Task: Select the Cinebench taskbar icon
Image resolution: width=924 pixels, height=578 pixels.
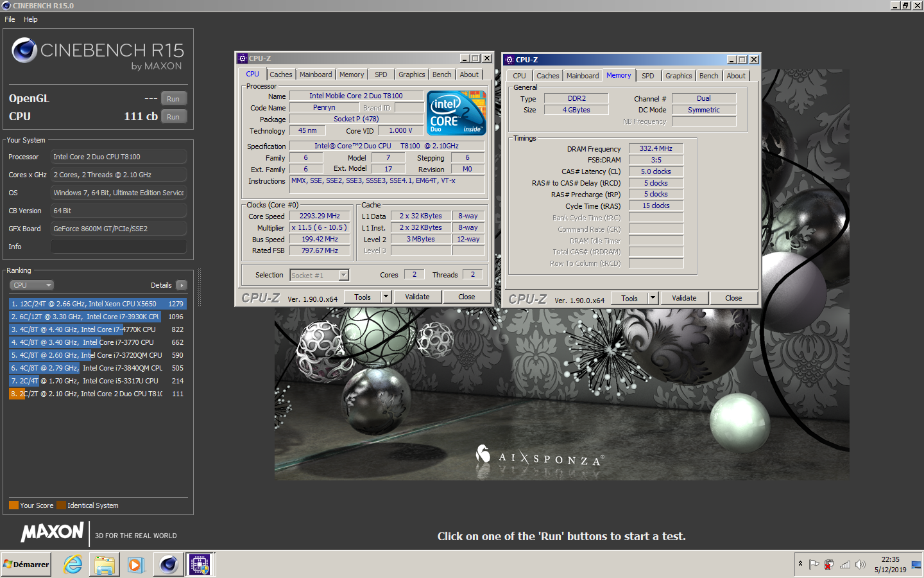Action: [169, 565]
